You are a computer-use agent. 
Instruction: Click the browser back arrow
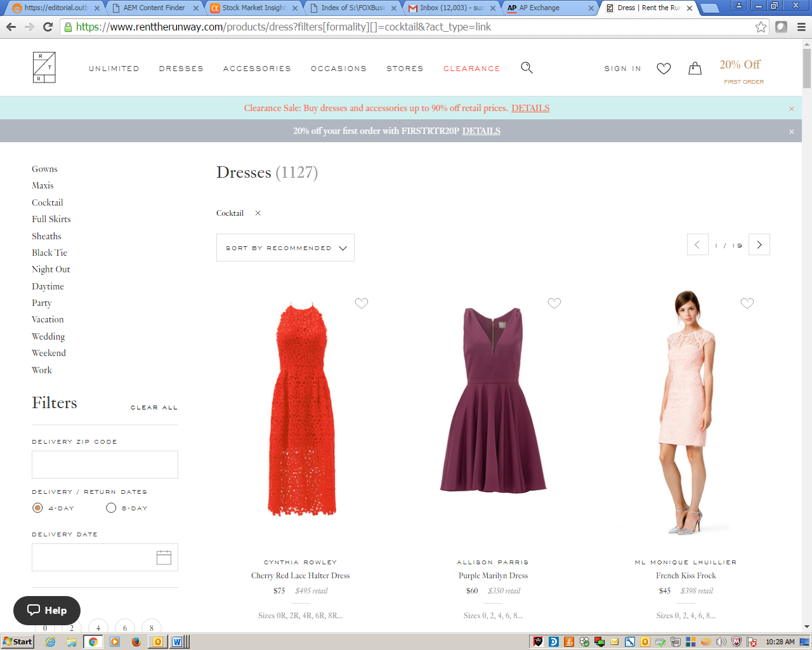[x=11, y=27]
